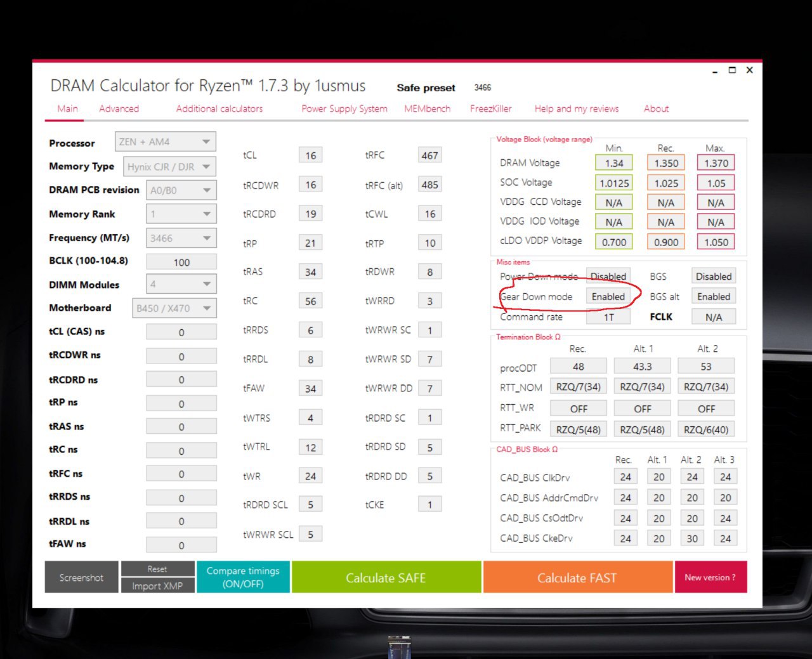Click the Calculate SAFE button
The image size is (812, 659).
point(386,577)
